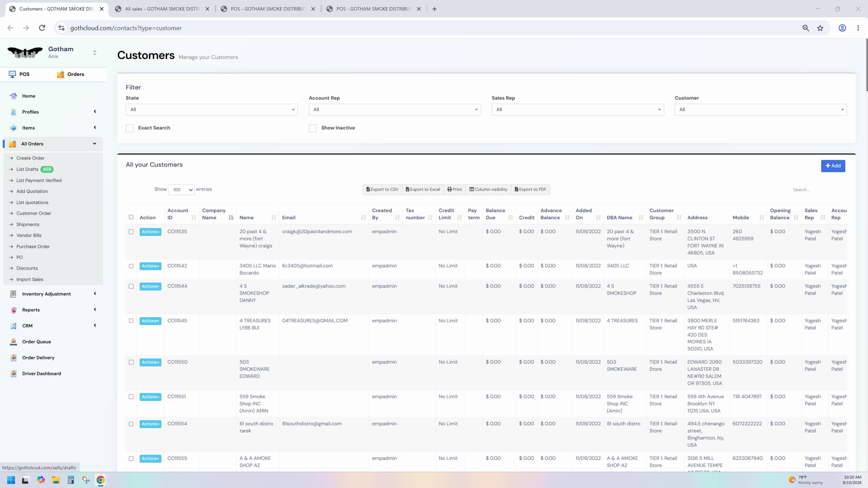Open File Explorer from the taskbar
868x488 pixels.
coord(56,480)
